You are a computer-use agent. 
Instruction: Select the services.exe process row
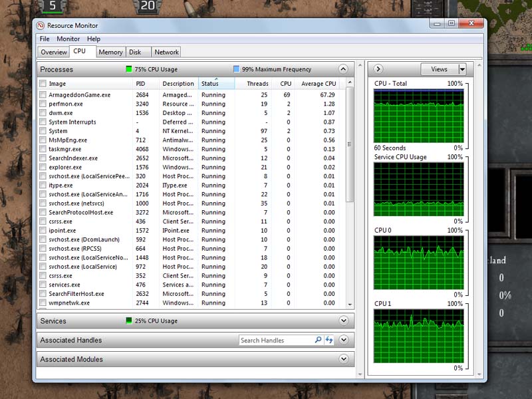point(192,285)
